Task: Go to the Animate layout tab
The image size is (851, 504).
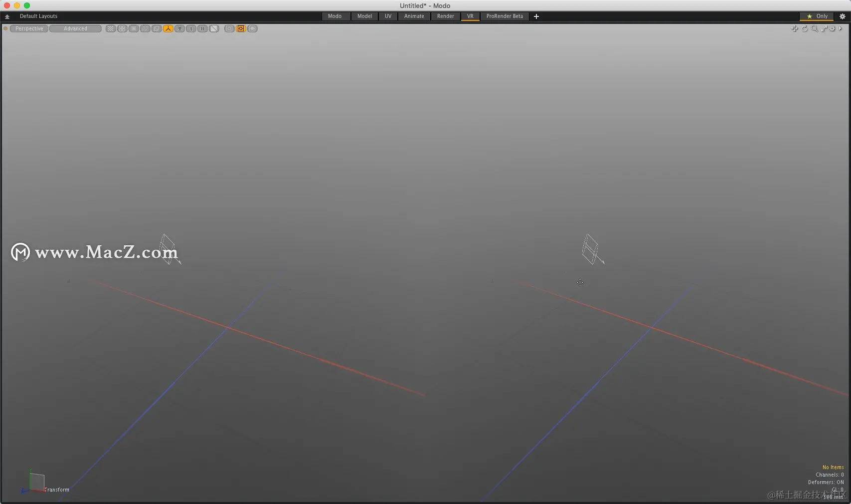Action: tap(414, 16)
